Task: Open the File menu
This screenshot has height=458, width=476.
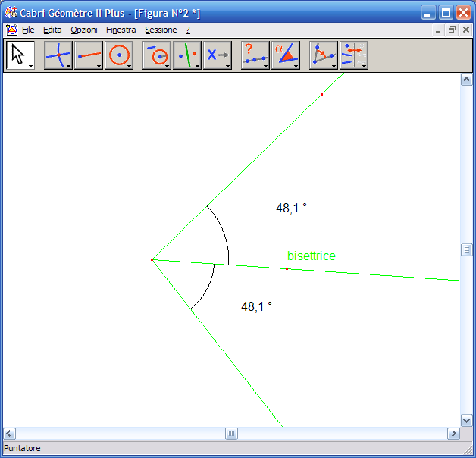Action: point(28,30)
